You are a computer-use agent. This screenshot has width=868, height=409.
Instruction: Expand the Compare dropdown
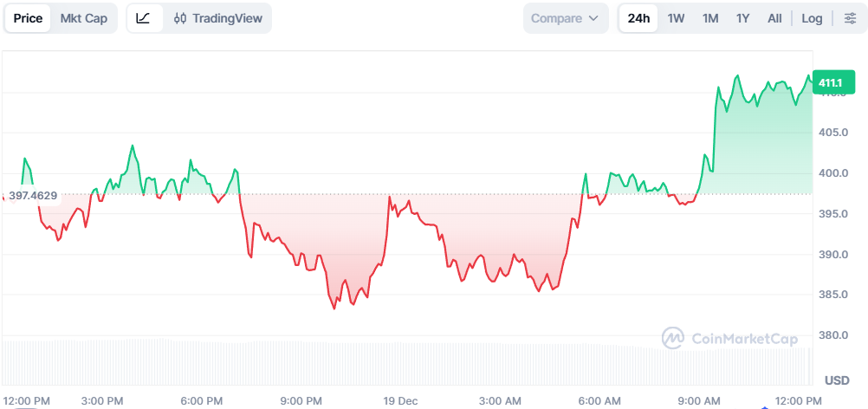(565, 18)
